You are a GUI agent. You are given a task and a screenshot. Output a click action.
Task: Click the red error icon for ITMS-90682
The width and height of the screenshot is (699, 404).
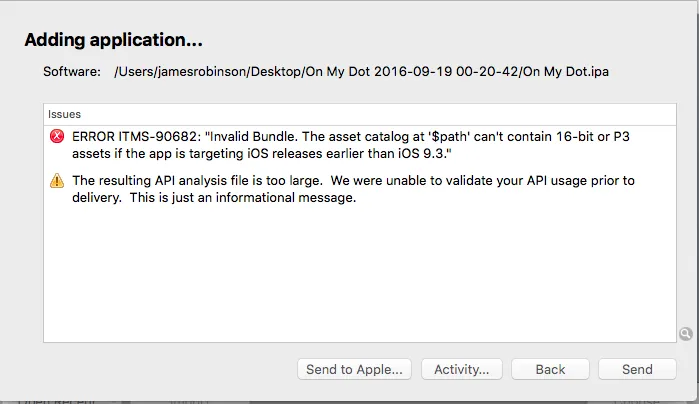[x=56, y=137]
